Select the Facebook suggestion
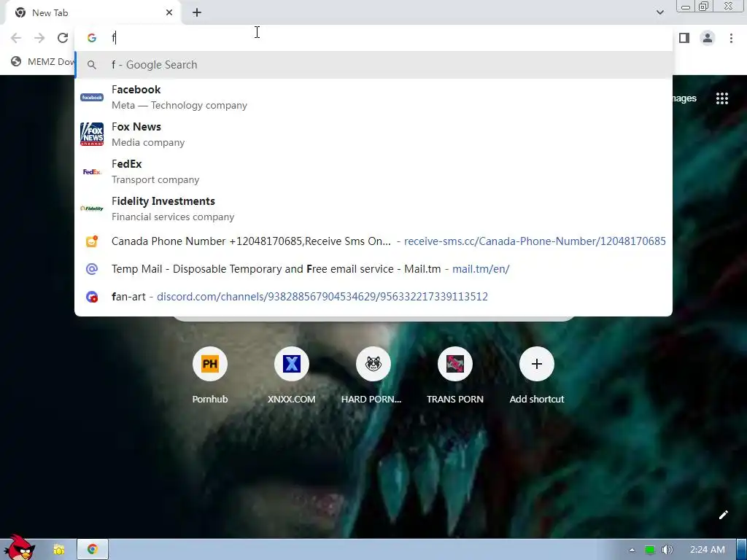This screenshot has width=747, height=560. (x=373, y=97)
